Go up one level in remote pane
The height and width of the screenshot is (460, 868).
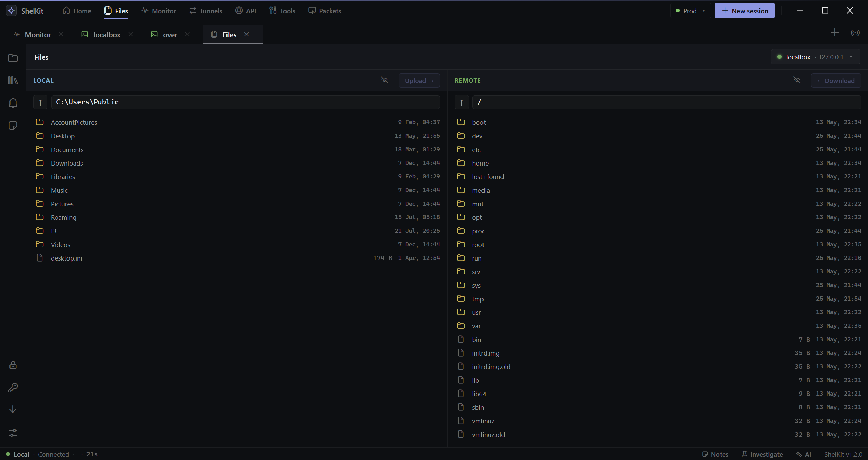461,102
